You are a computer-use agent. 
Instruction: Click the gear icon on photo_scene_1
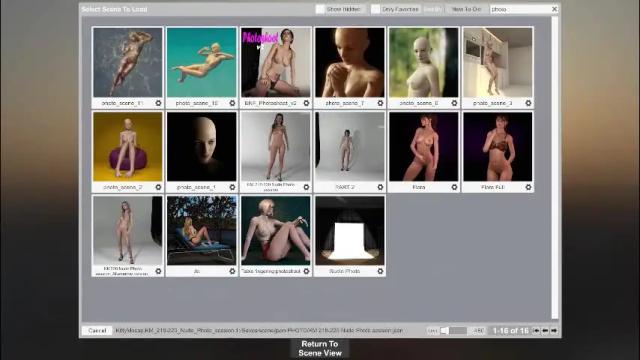tap(232, 187)
